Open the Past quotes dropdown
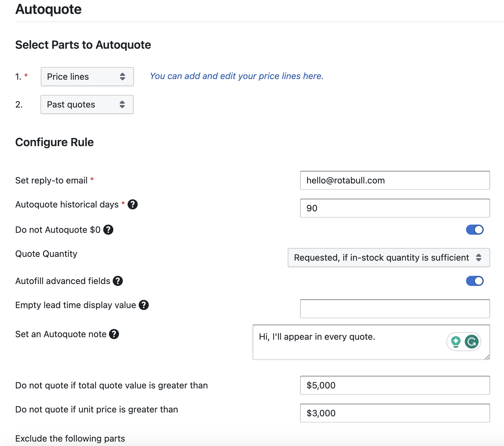This screenshot has height=446, width=504. [87, 104]
